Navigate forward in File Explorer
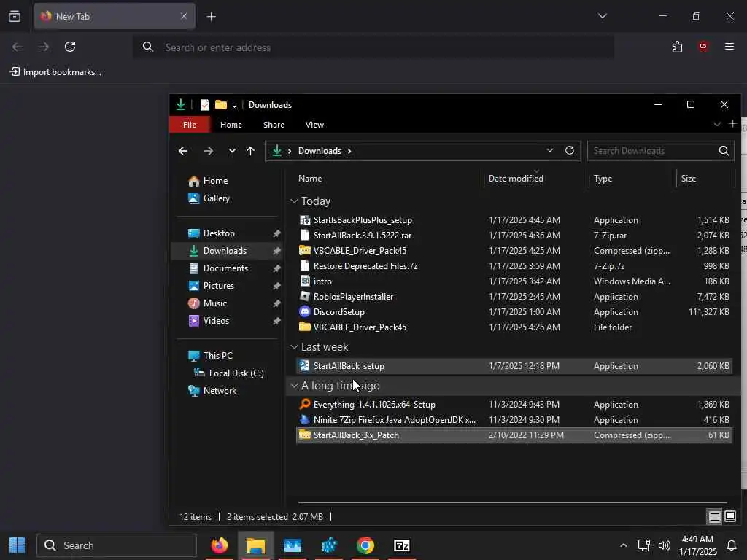 click(209, 151)
